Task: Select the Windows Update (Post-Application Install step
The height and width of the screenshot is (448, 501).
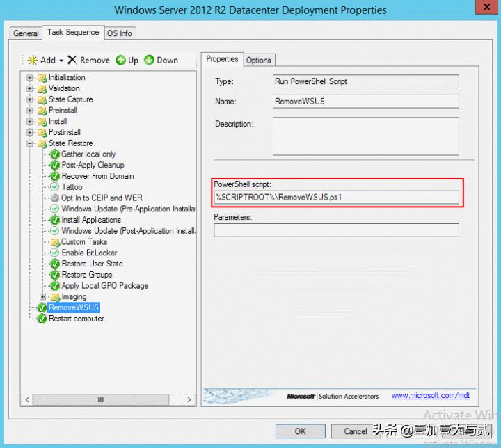Action: tap(129, 231)
